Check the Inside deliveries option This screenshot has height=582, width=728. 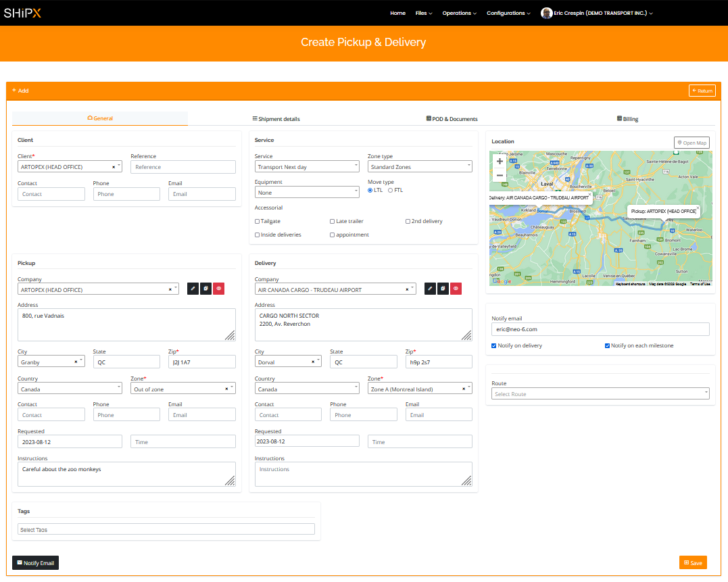tap(258, 235)
